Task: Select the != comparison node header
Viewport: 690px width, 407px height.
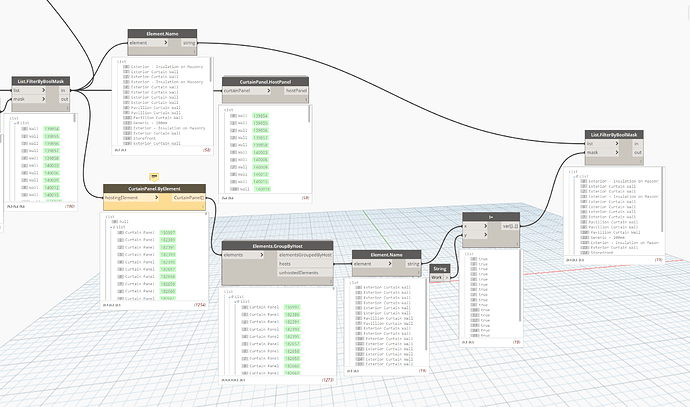Action: coord(491,217)
